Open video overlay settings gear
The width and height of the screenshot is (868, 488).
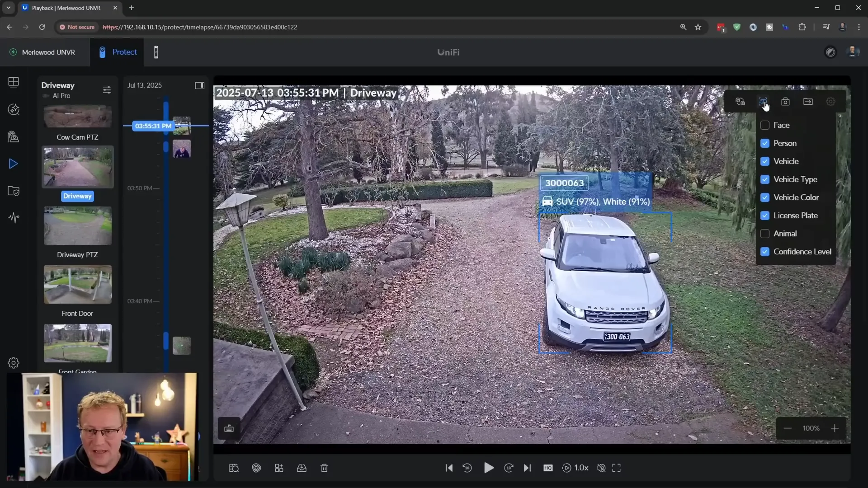830,102
